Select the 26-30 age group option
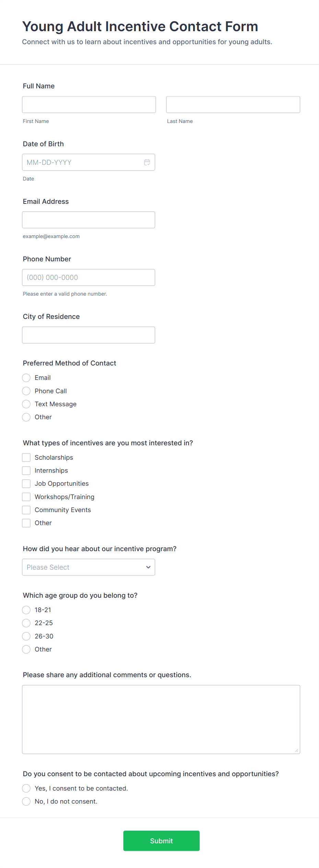This screenshot has width=319, height=868. point(26,636)
